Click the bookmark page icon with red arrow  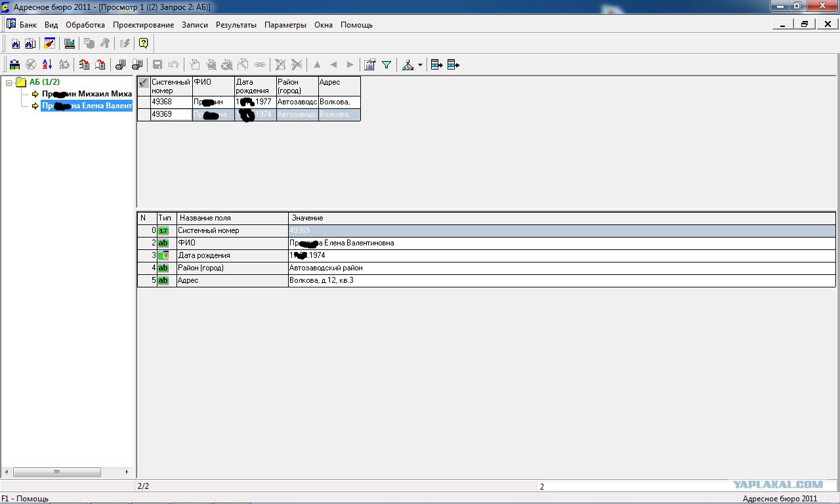click(100, 64)
